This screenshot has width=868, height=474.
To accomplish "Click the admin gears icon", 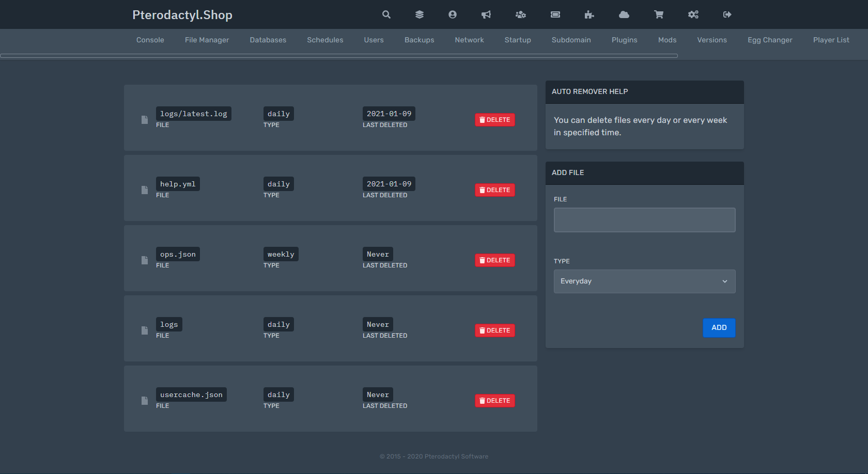I will [693, 14].
